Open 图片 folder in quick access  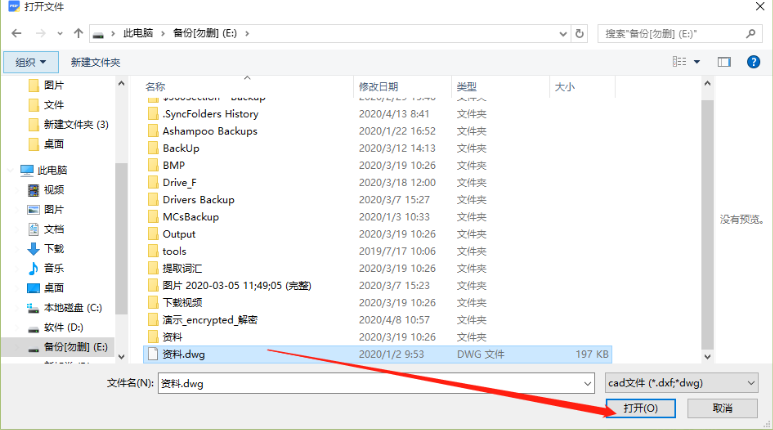click(x=54, y=85)
